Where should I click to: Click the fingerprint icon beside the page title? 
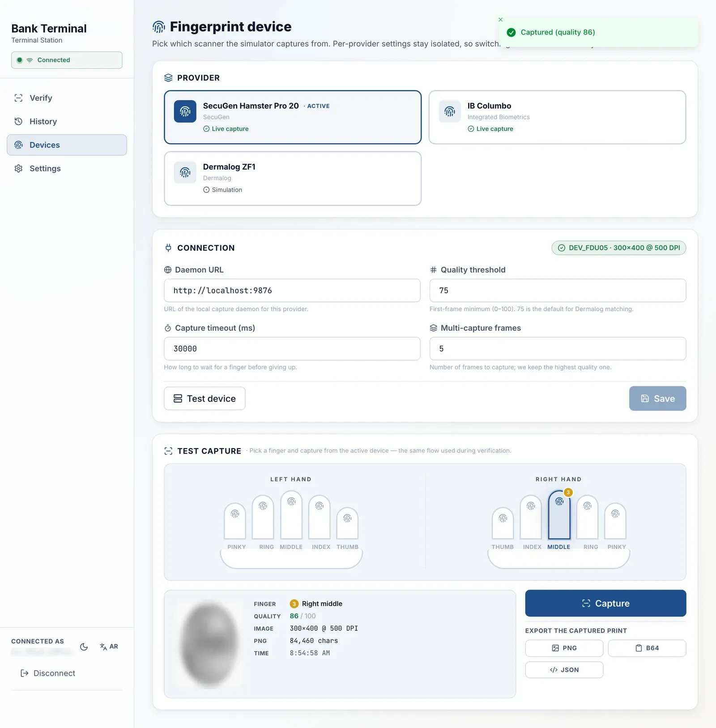pyautogui.click(x=159, y=27)
